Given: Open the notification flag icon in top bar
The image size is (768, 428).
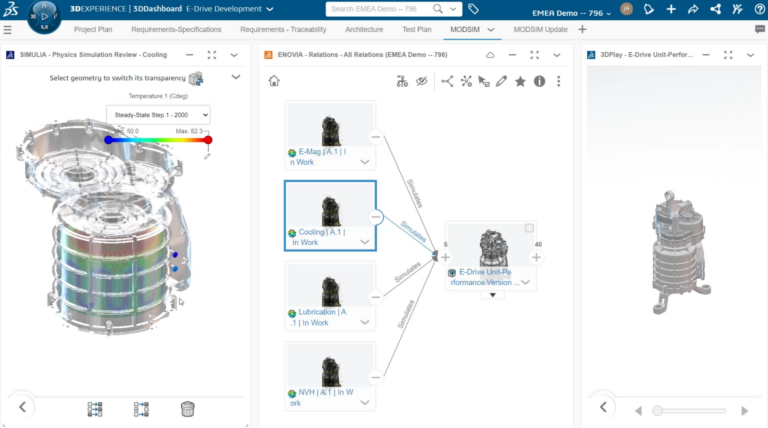Looking at the screenshot, I should pos(648,9).
